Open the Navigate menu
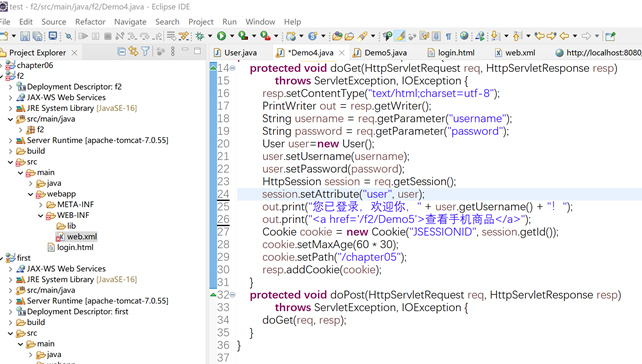642x364 pixels. [x=130, y=22]
